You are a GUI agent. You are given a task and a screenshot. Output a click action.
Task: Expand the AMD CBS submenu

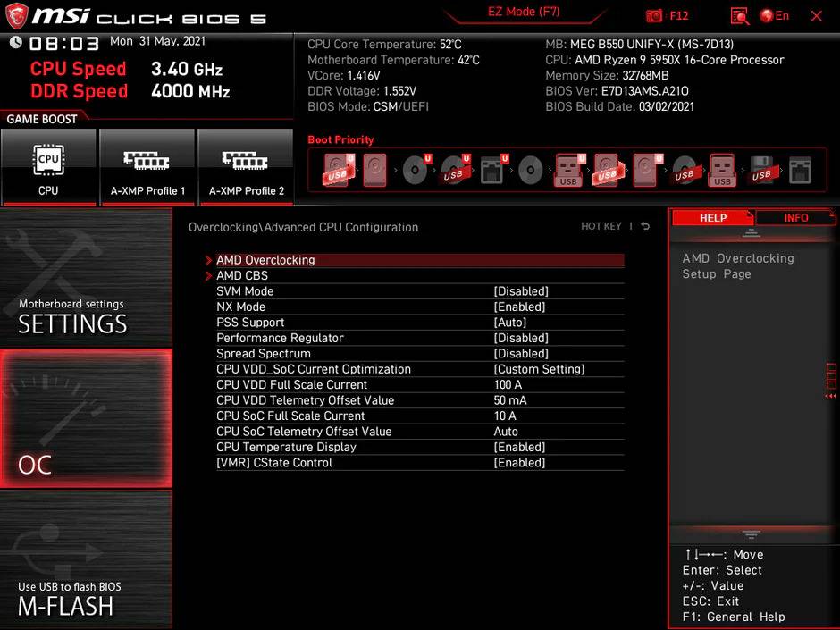(242, 276)
